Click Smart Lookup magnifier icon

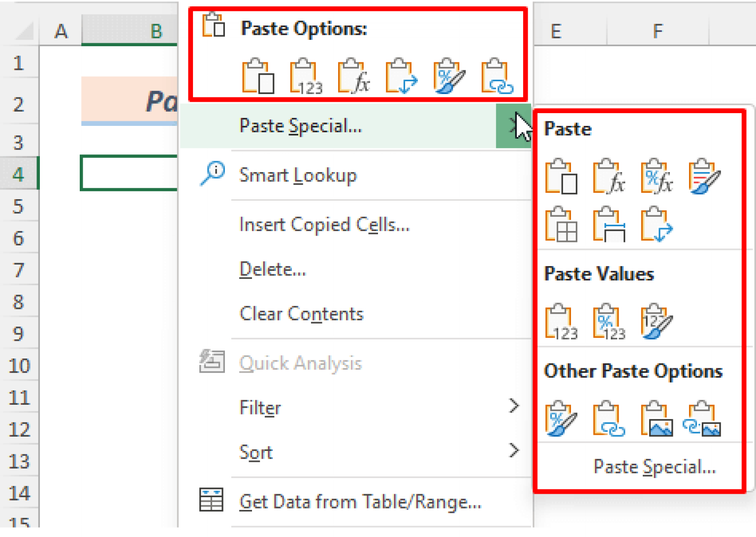pos(213,173)
